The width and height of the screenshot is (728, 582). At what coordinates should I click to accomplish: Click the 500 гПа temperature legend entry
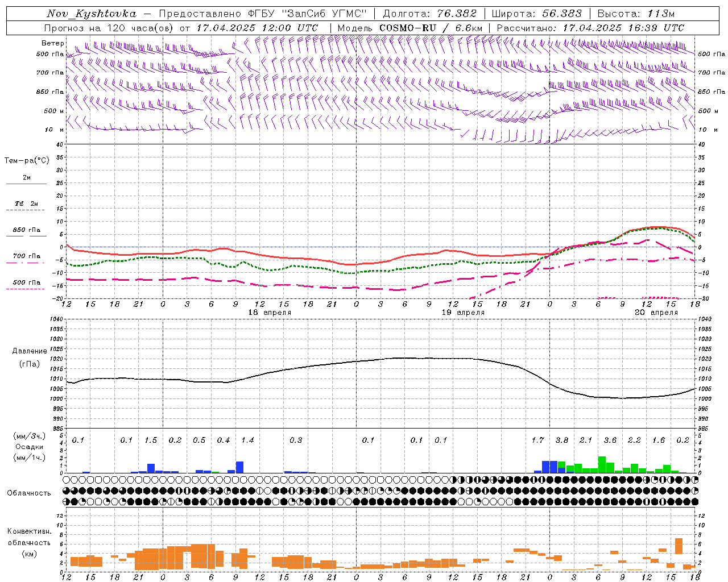[26, 283]
